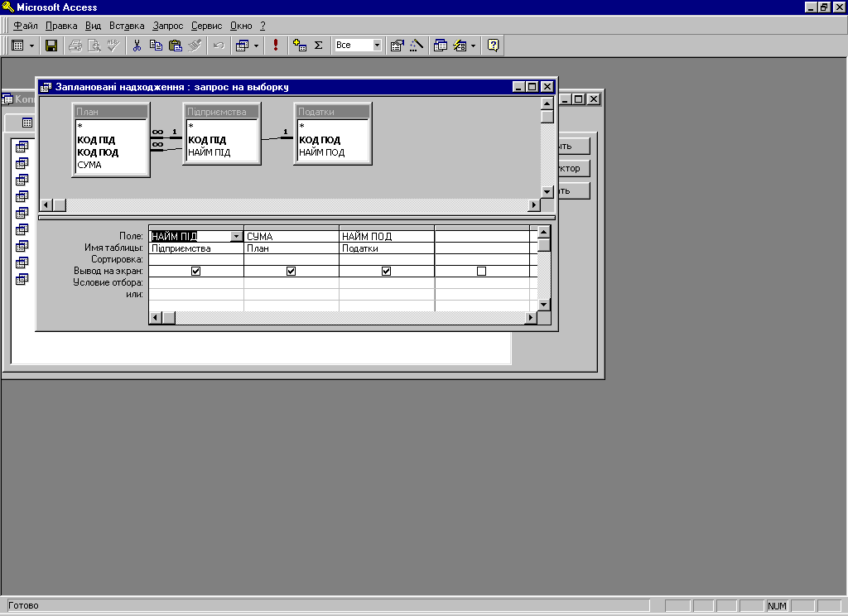
Task: Click the Податки table name cell
Action: point(387,248)
